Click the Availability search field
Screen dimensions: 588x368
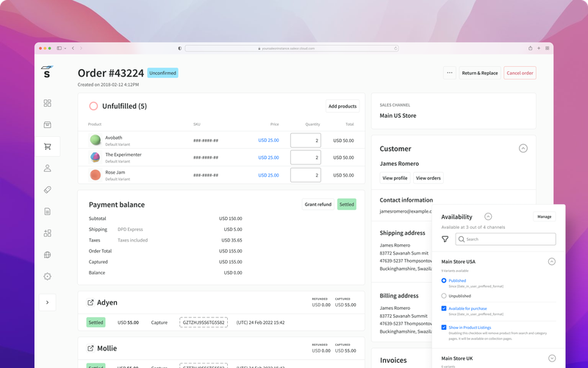pyautogui.click(x=506, y=239)
